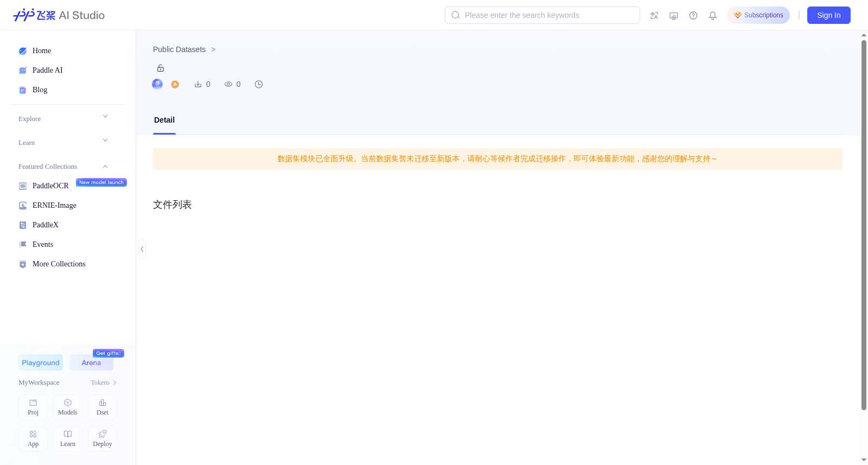Open Subscriptions

(758, 15)
